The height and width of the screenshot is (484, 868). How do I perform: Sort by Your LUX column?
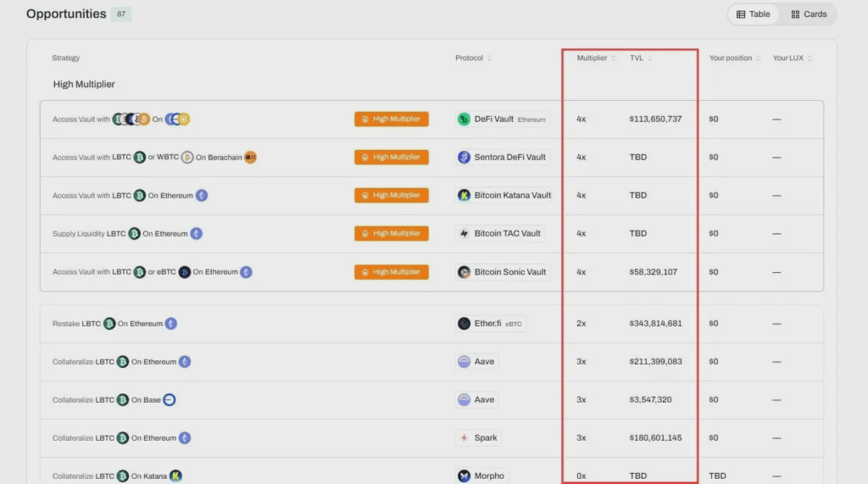coord(793,58)
